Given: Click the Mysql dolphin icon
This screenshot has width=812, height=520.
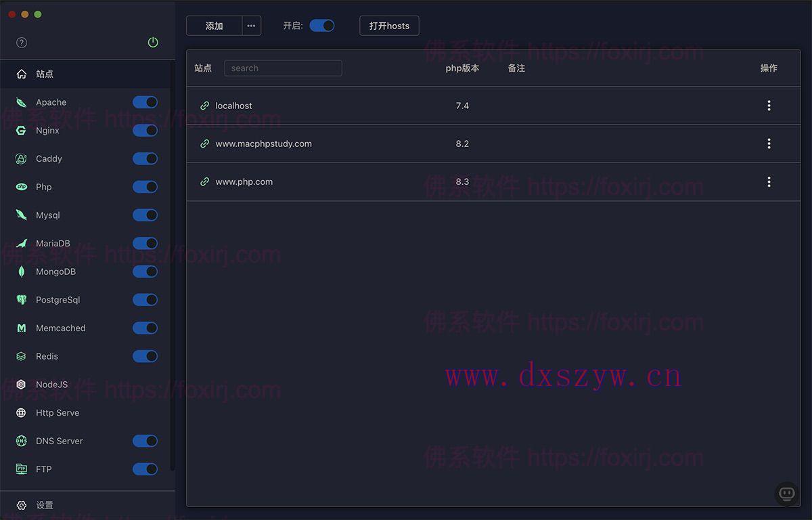Looking at the screenshot, I should (22, 215).
